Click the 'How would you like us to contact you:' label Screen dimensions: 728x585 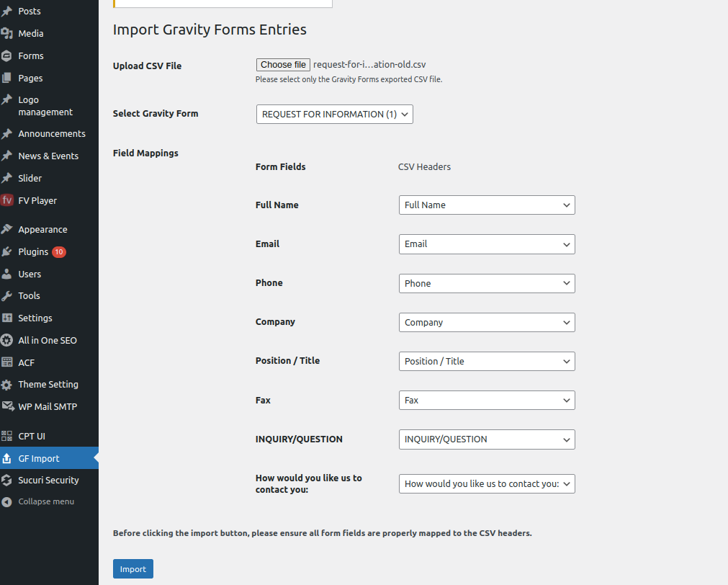tap(309, 483)
